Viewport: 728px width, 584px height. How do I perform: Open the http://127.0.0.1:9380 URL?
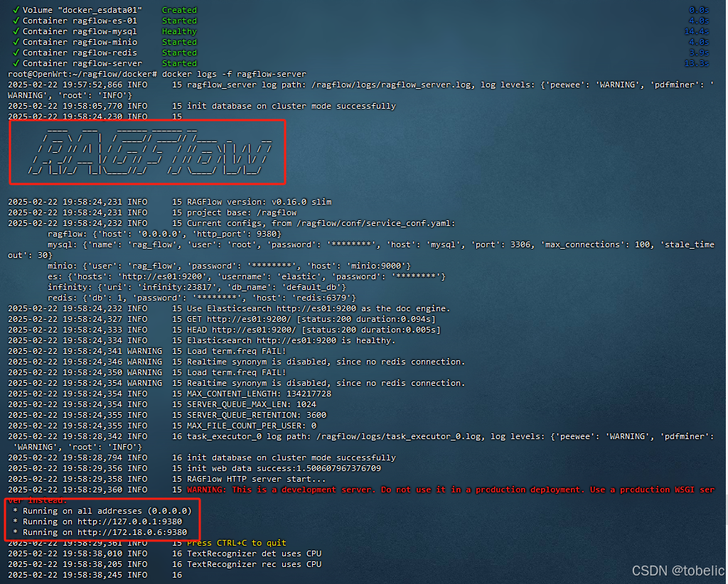point(129,522)
